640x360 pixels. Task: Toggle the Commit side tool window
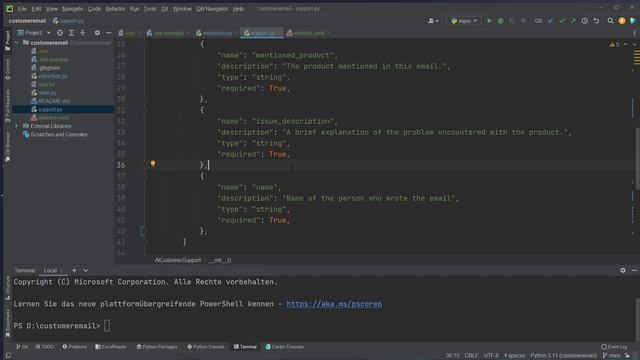click(x=7, y=69)
